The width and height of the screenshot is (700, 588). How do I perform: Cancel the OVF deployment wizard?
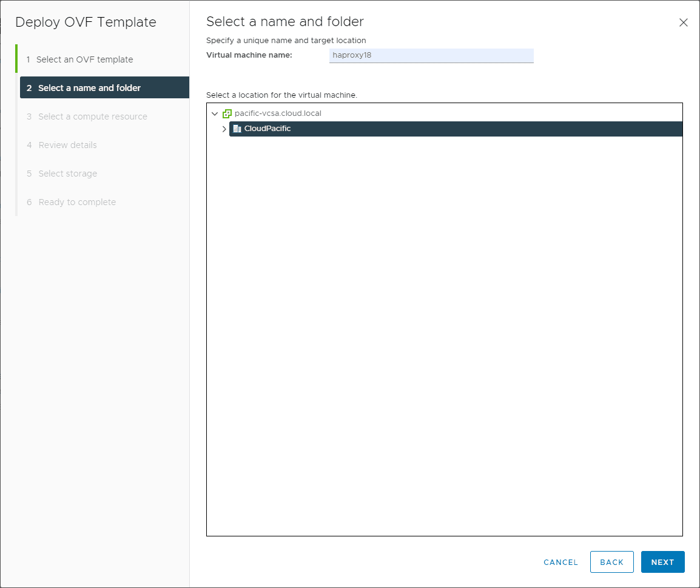[x=560, y=562]
